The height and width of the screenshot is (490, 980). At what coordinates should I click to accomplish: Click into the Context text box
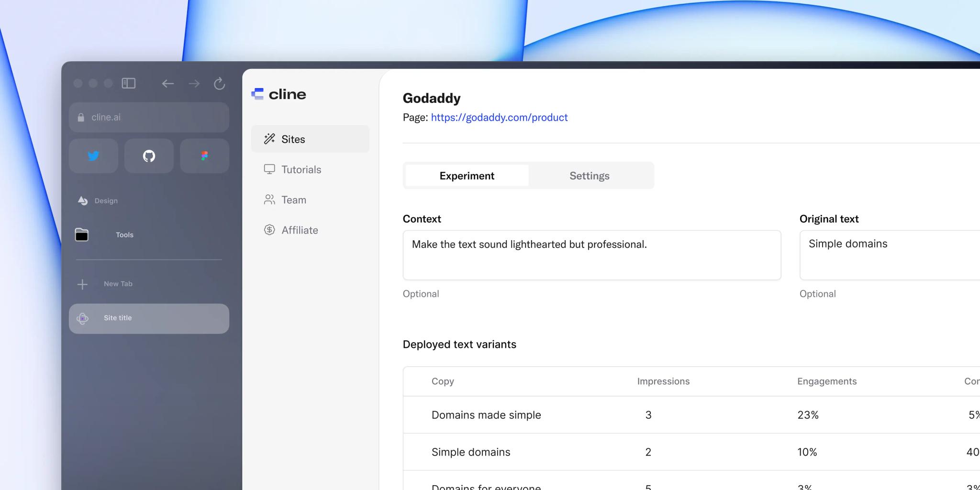point(592,255)
